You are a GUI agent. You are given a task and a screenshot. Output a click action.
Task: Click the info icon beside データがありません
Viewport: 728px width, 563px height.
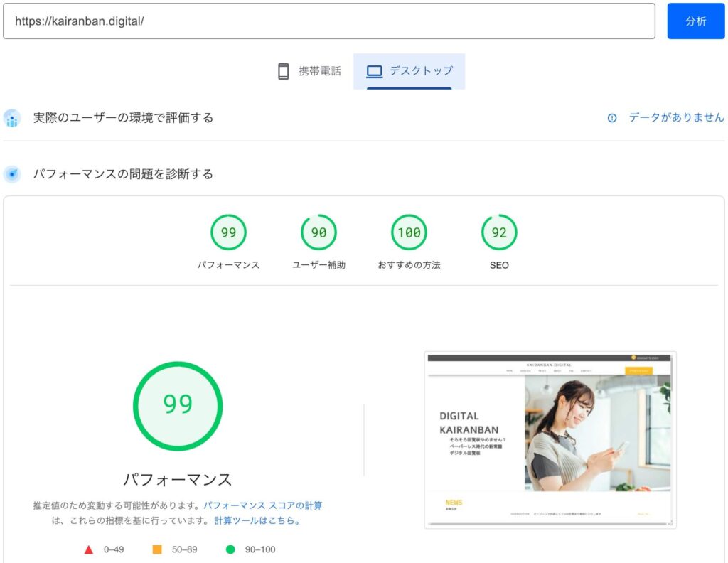pyautogui.click(x=611, y=118)
